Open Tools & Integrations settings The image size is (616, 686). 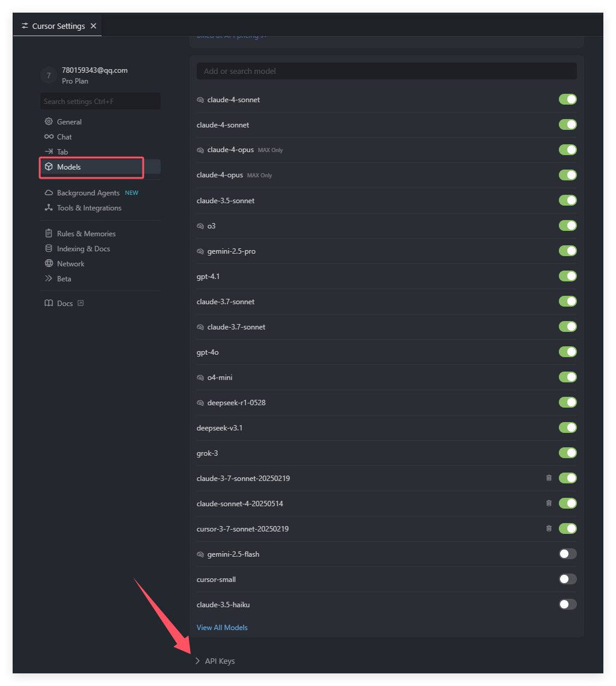pos(100,208)
